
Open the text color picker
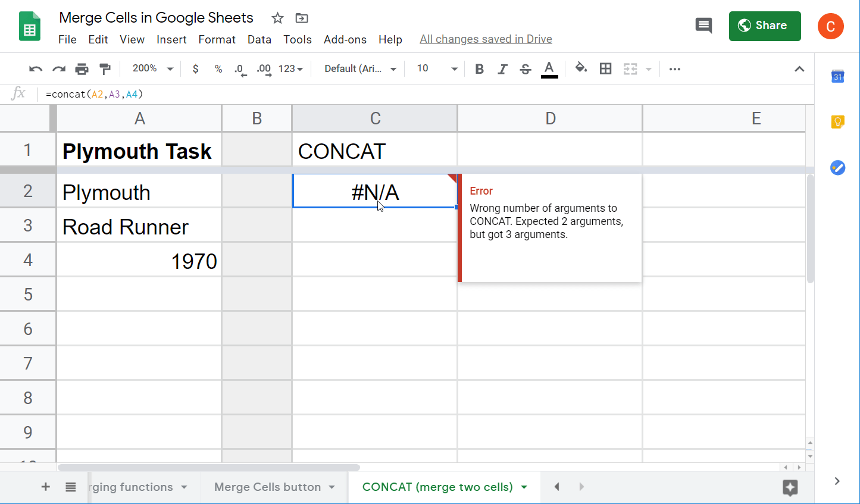[x=549, y=68]
